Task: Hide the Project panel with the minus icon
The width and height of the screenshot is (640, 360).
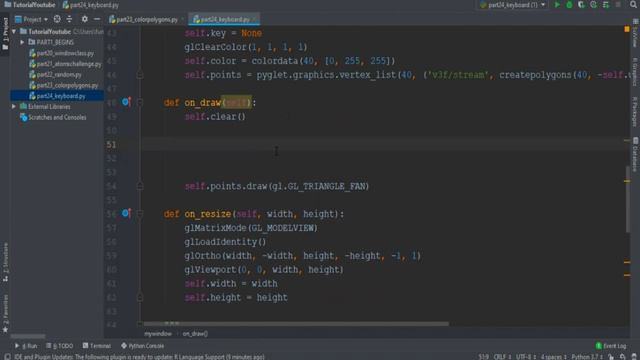Action: pyautogui.click(x=97, y=19)
